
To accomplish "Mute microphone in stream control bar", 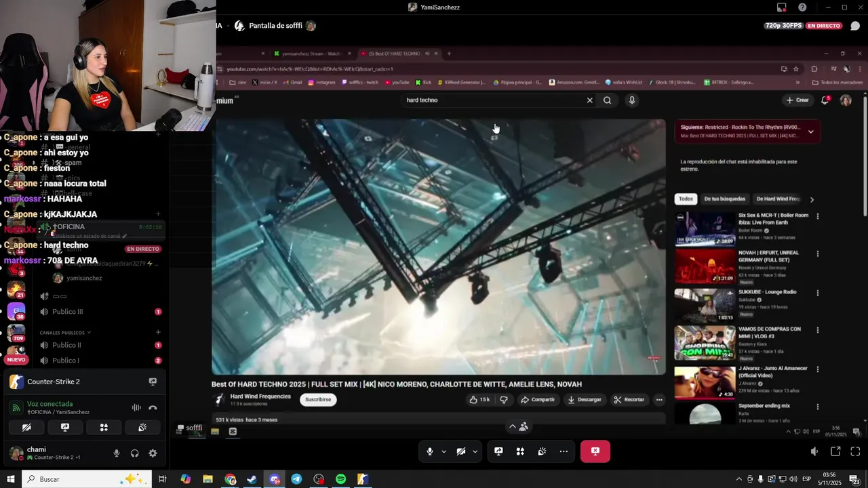I will coord(430,451).
